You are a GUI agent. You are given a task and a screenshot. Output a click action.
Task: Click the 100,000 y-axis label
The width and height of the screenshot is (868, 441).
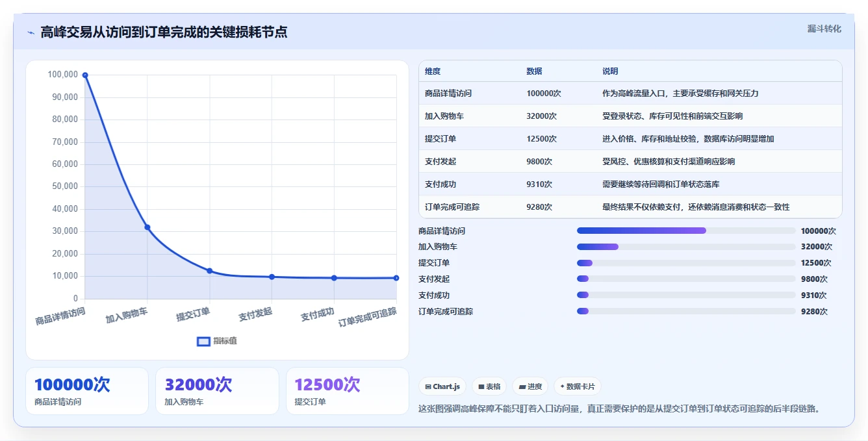tap(62, 75)
